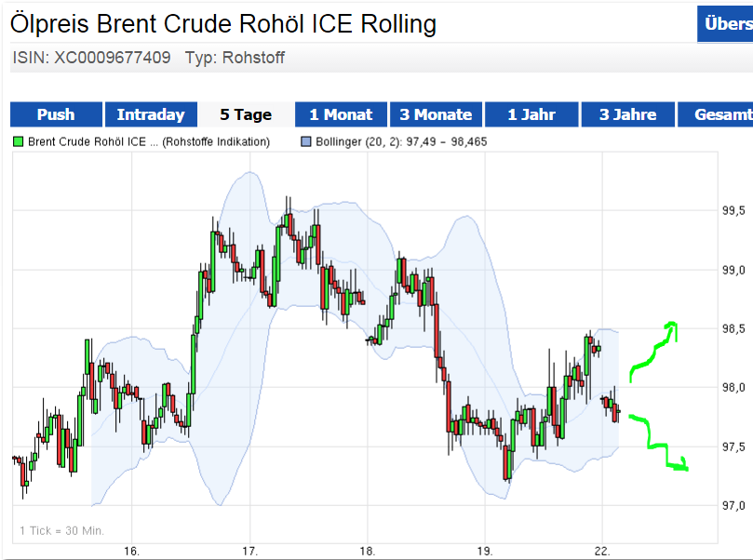
Task: Click the blue Übers button
Action: pos(727,24)
